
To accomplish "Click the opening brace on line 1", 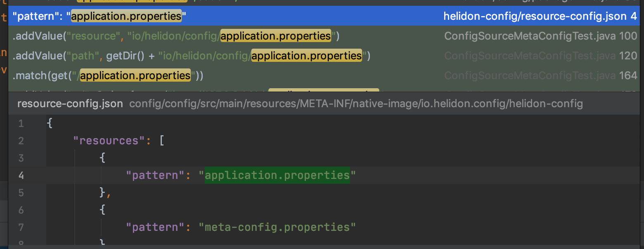I will pos(49,123).
